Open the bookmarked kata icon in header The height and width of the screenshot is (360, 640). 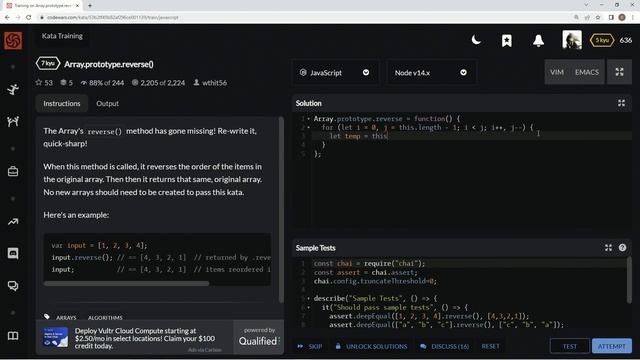click(507, 40)
